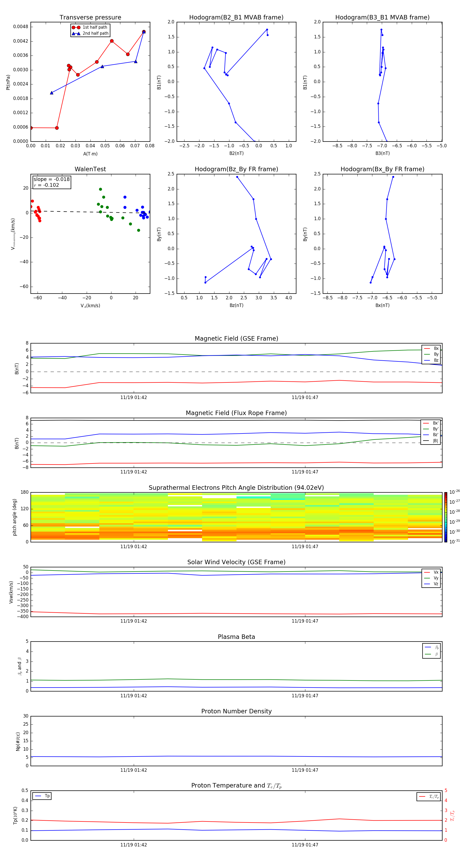Click the 'Hodogram(B2_B1 MVAB frame)' title

[236, 18]
